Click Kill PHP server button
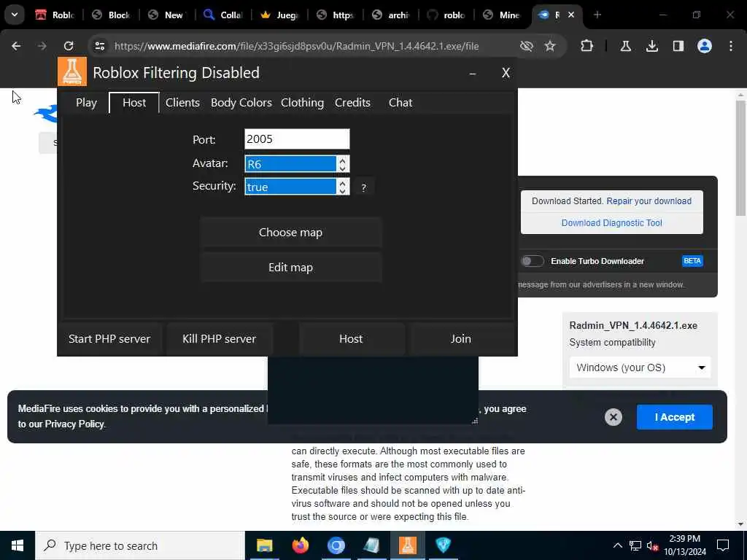This screenshot has width=747, height=560. pos(219,338)
